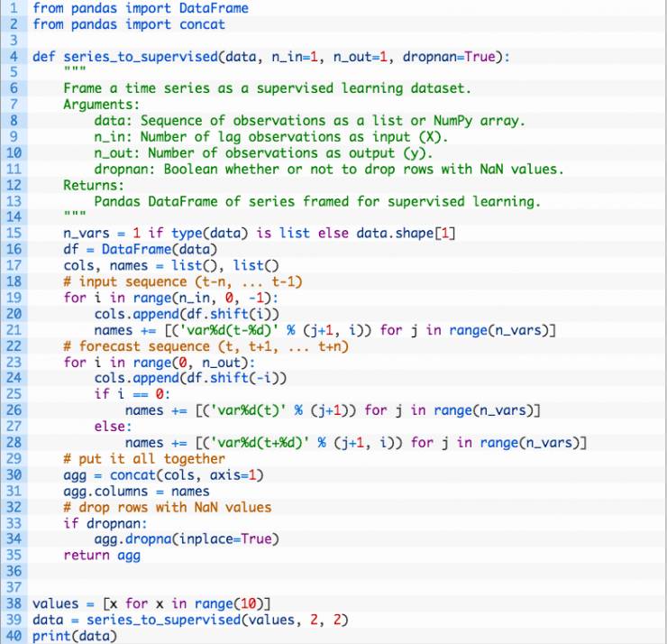Click the 'var%d(t-%d)' string literal
This screenshot has height=644, width=667.
point(229,330)
